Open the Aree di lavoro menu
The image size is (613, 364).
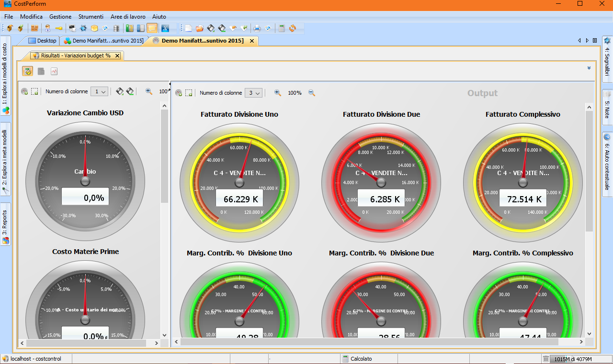pos(128,17)
